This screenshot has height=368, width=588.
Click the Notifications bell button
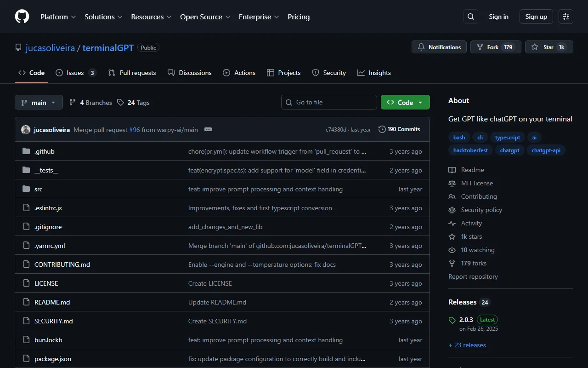coord(439,47)
